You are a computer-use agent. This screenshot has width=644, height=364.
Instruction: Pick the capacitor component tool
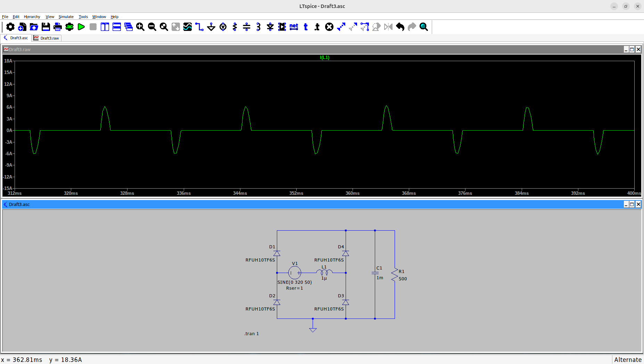click(247, 27)
